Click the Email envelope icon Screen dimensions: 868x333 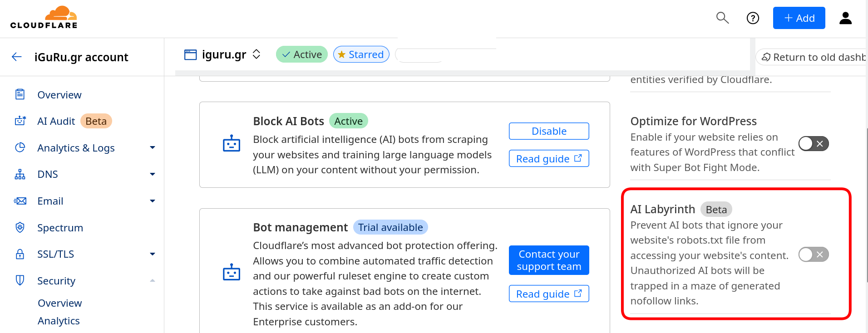tap(20, 201)
